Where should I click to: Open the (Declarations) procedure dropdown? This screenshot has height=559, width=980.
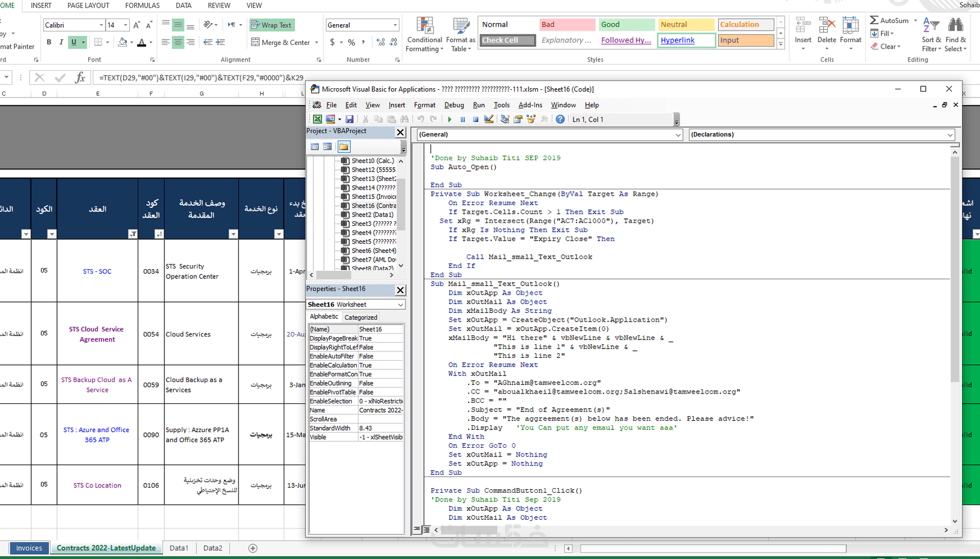949,135
